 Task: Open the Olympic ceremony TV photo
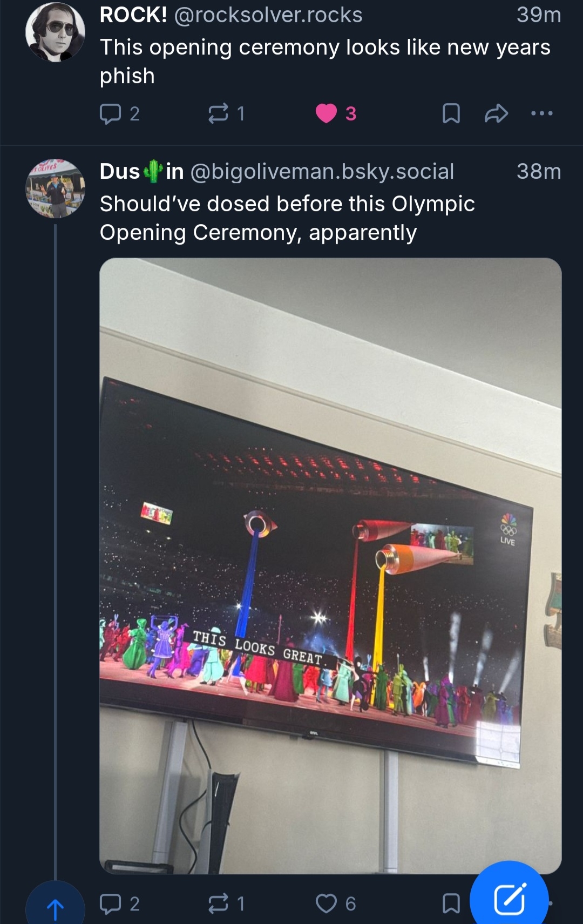[x=330, y=565]
